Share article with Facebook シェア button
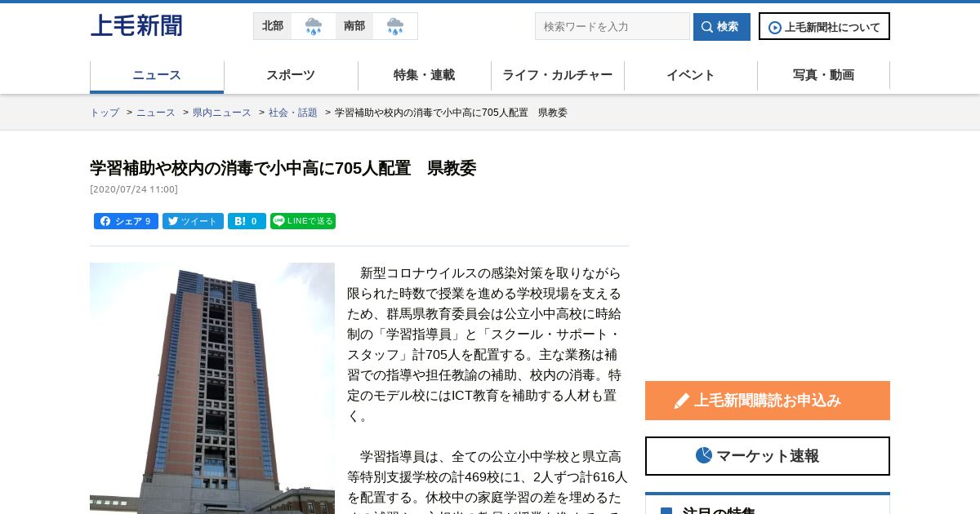 coord(126,221)
